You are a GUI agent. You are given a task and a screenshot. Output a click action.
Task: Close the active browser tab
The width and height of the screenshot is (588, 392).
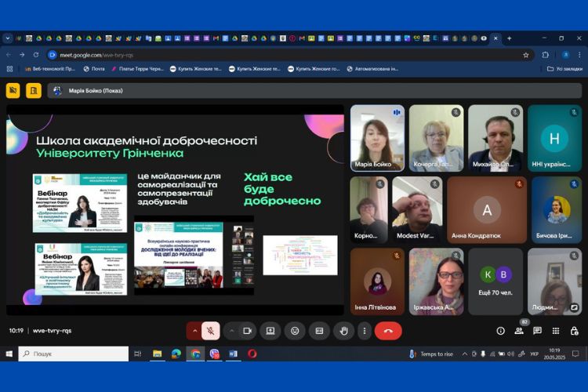point(495,38)
